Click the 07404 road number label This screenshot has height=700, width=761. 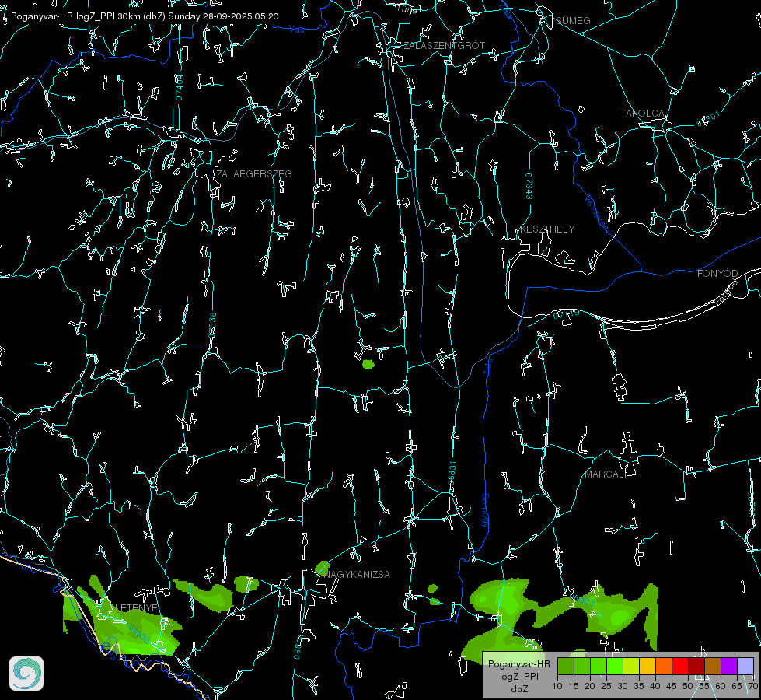click(x=179, y=87)
